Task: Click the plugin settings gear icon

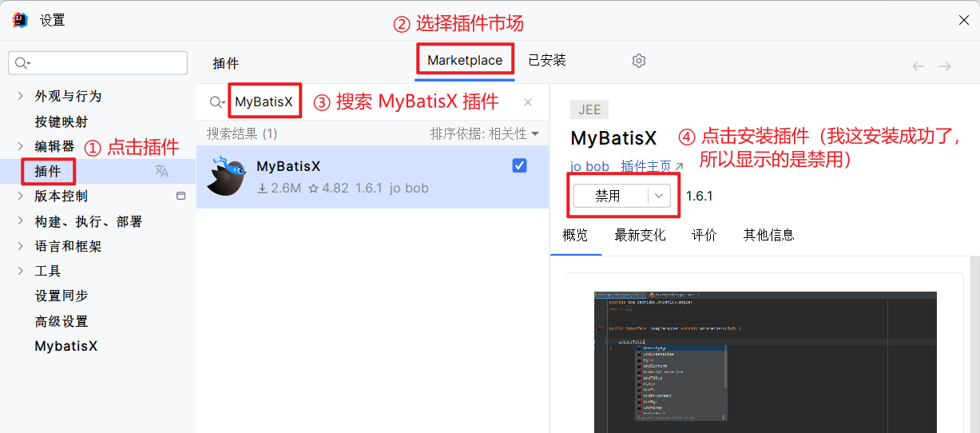Action: pos(638,61)
